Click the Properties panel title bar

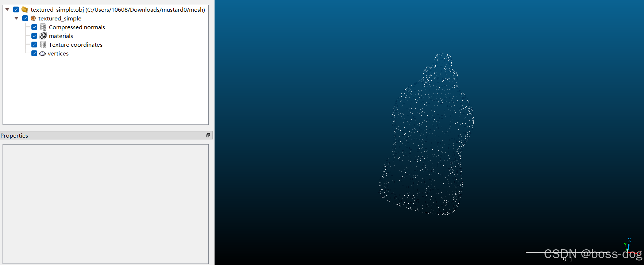click(x=106, y=135)
